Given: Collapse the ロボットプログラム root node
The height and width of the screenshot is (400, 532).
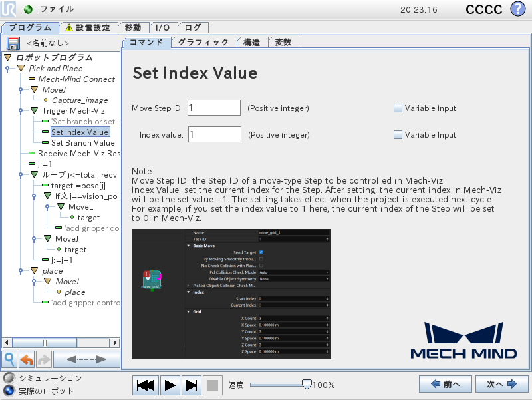Looking at the screenshot, I should [x=8, y=57].
